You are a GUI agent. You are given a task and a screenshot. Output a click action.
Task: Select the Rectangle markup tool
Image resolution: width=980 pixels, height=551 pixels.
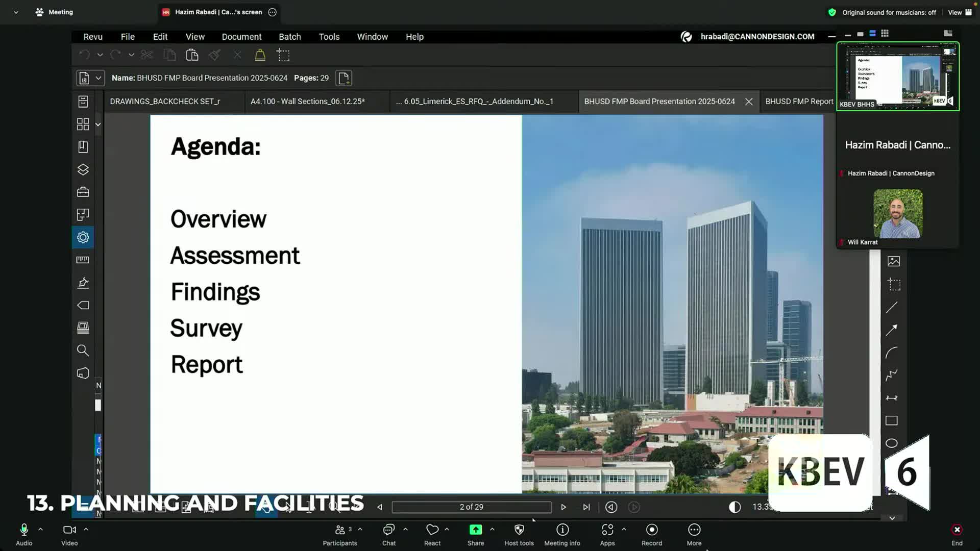click(x=892, y=420)
